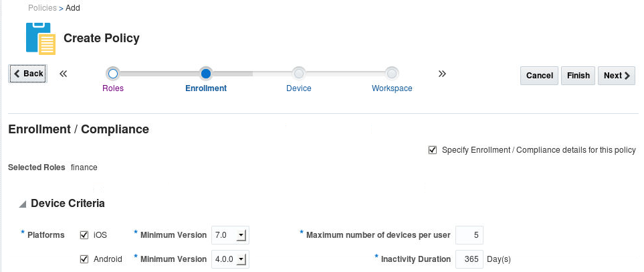Image resolution: width=644 pixels, height=272 pixels.
Task: Click the Enrollment step circle
Action: point(206,74)
